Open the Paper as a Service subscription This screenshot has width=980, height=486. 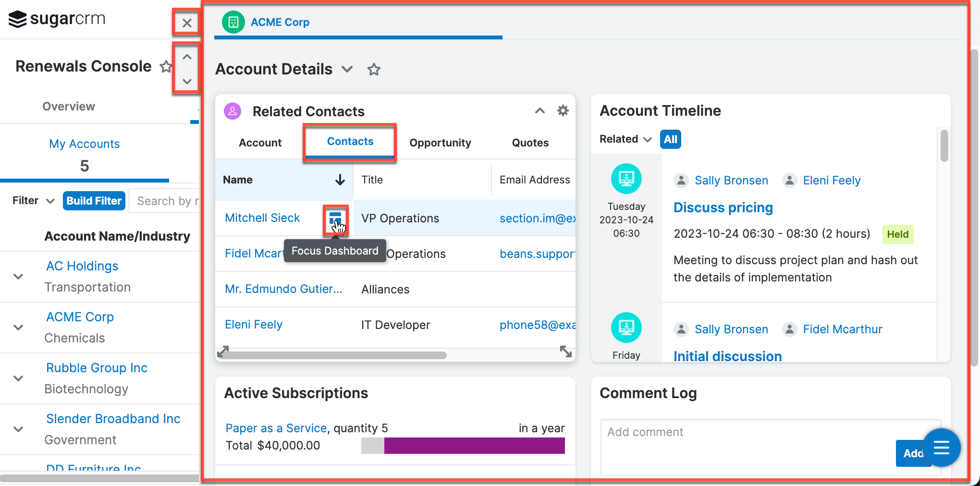276,428
